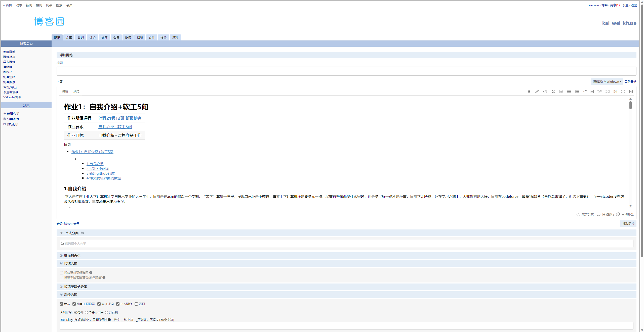Open the 回收站 sidebar link
Viewport: 644px width, 332px height.
[x=8, y=72]
